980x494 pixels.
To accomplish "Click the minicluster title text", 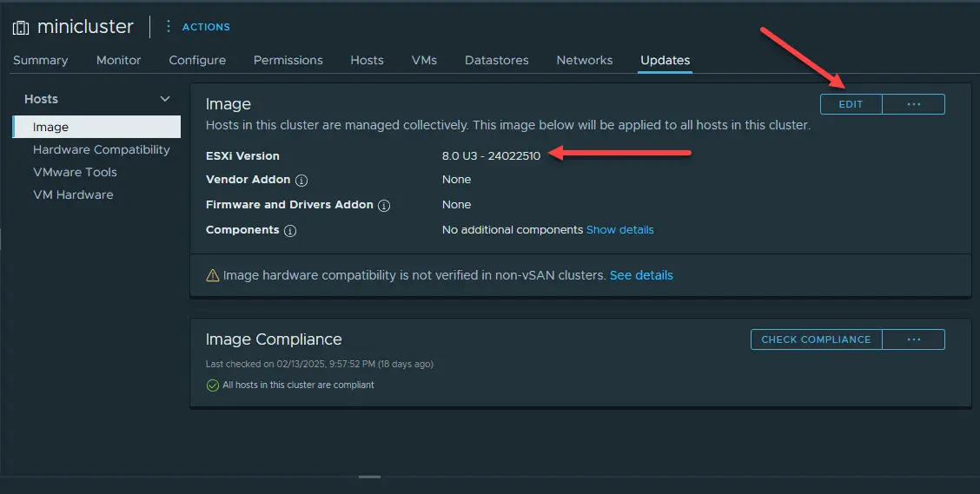I will point(86,26).
